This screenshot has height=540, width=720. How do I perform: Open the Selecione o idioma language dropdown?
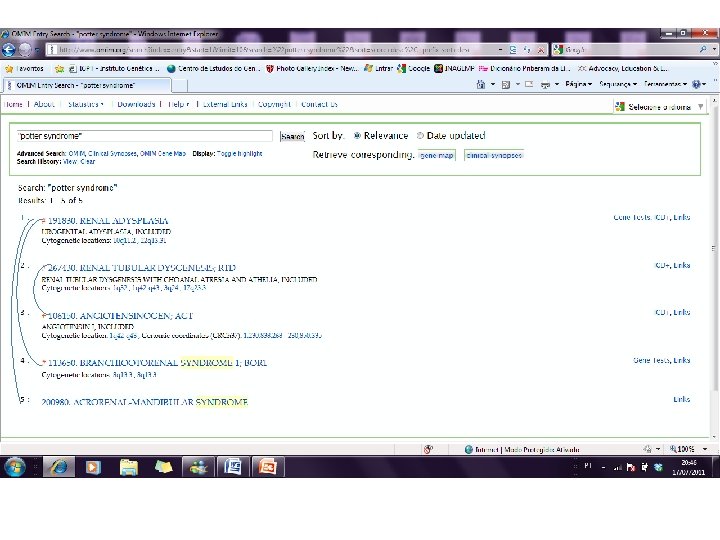[x=659, y=107]
